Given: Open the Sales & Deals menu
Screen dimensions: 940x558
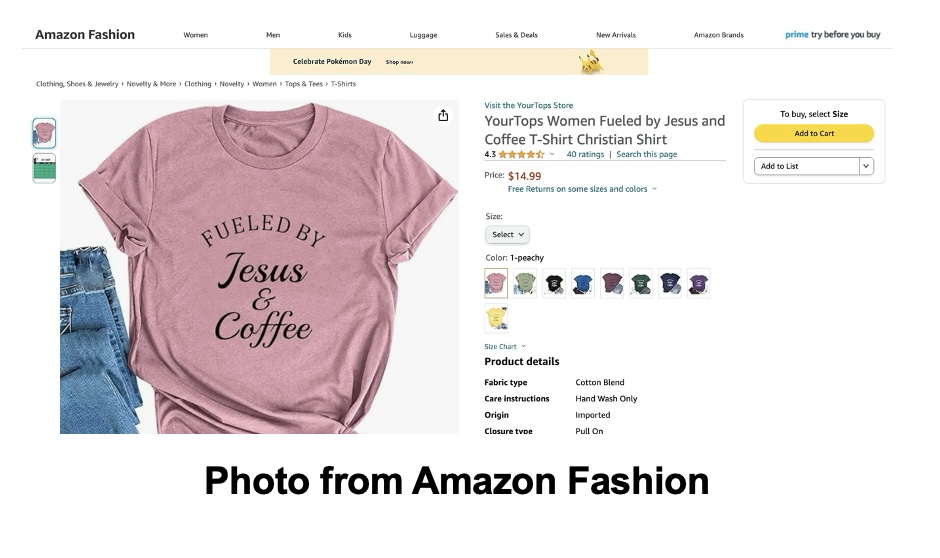Looking at the screenshot, I should coord(516,35).
